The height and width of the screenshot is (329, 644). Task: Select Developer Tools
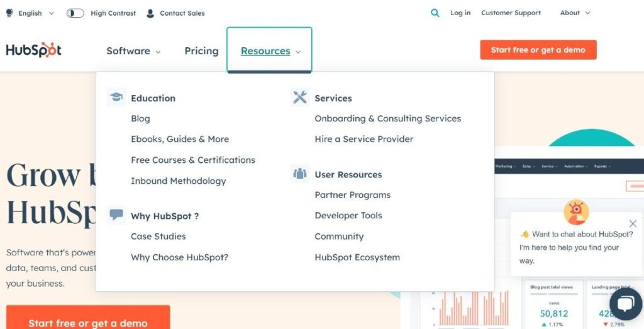coord(348,216)
